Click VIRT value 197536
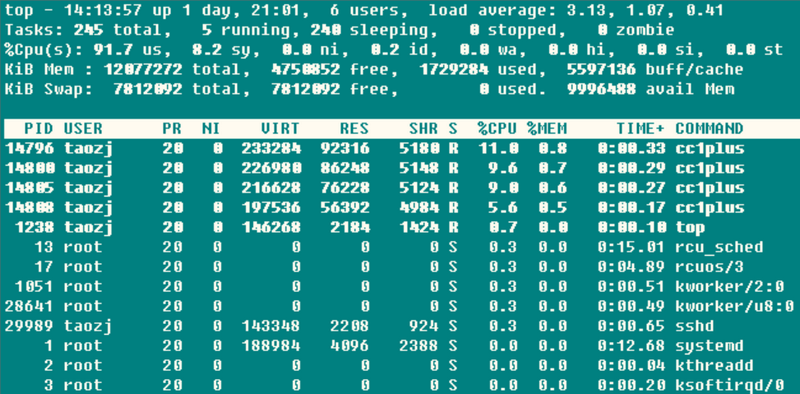The height and width of the screenshot is (394, 800). [270, 208]
